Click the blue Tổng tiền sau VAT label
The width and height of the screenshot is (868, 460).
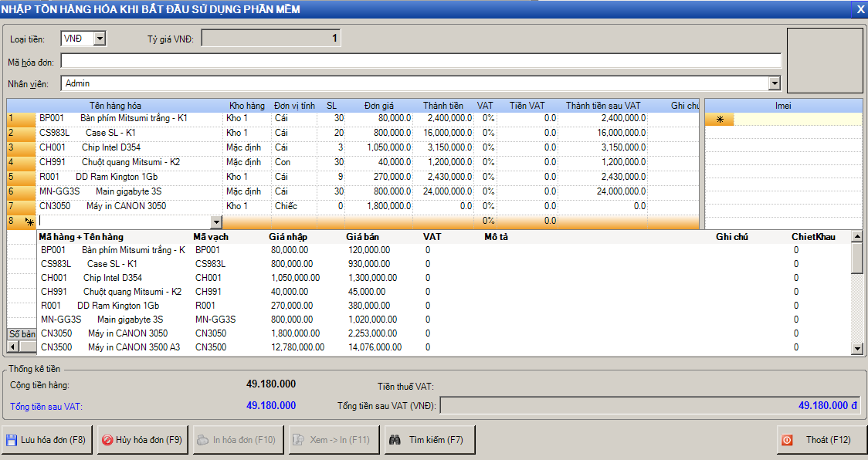point(46,406)
